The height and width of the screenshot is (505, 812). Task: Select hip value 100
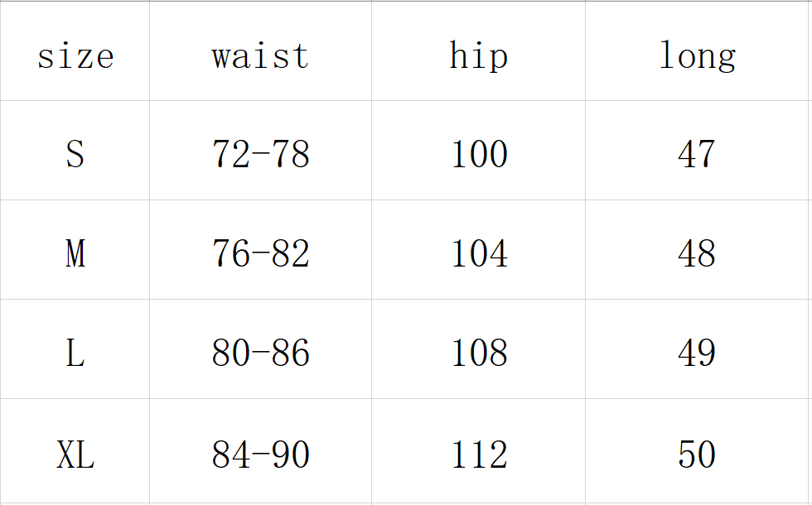point(478,154)
